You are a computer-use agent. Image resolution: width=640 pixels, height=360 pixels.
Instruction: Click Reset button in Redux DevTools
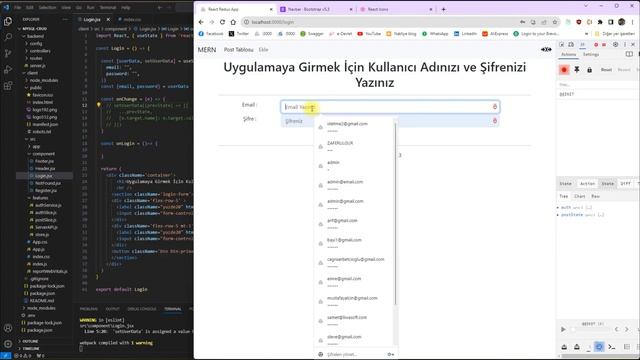pyautogui.click(x=606, y=70)
